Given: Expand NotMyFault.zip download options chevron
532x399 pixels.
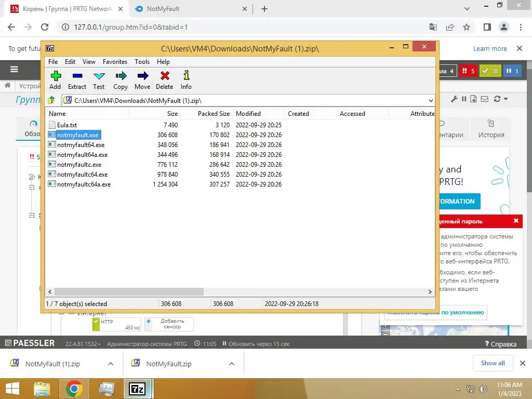Looking at the screenshot, I should [232, 364].
